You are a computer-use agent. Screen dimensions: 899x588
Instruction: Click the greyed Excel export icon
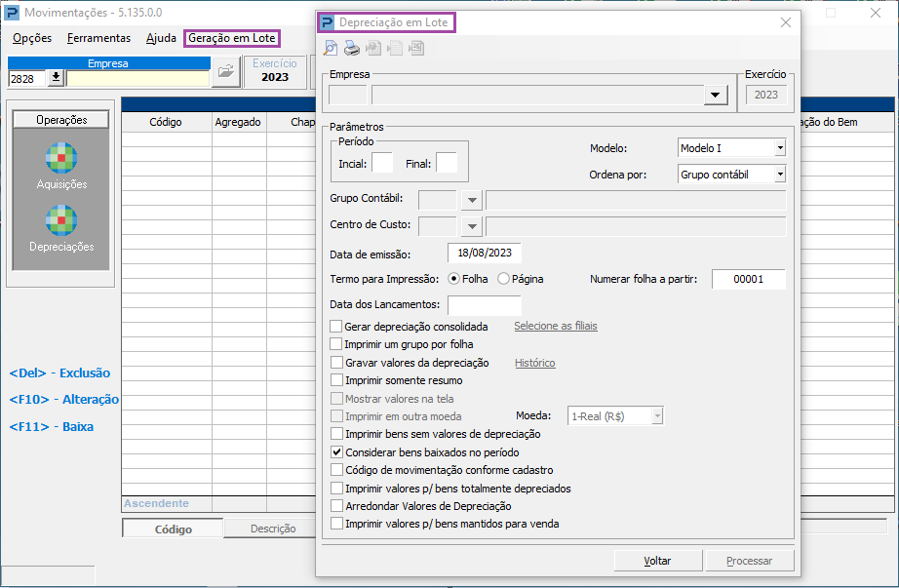point(416,48)
